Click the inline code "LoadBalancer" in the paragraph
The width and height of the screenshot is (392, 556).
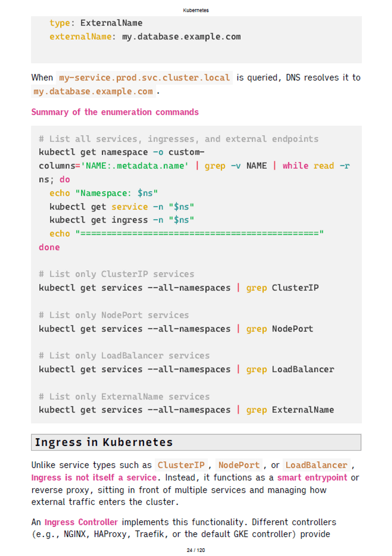click(x=316, y=465)
